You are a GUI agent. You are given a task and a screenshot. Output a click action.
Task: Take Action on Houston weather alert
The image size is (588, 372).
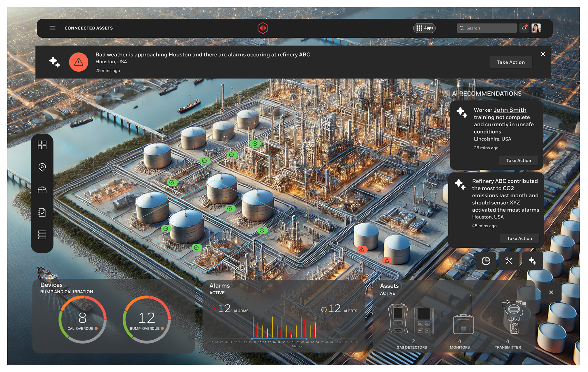[511, 62]
